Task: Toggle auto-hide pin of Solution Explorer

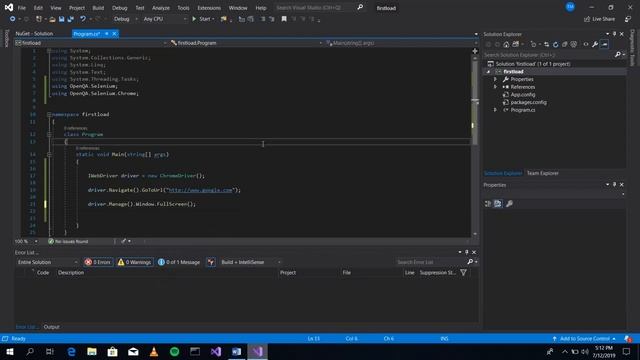Action: (614, 34)
